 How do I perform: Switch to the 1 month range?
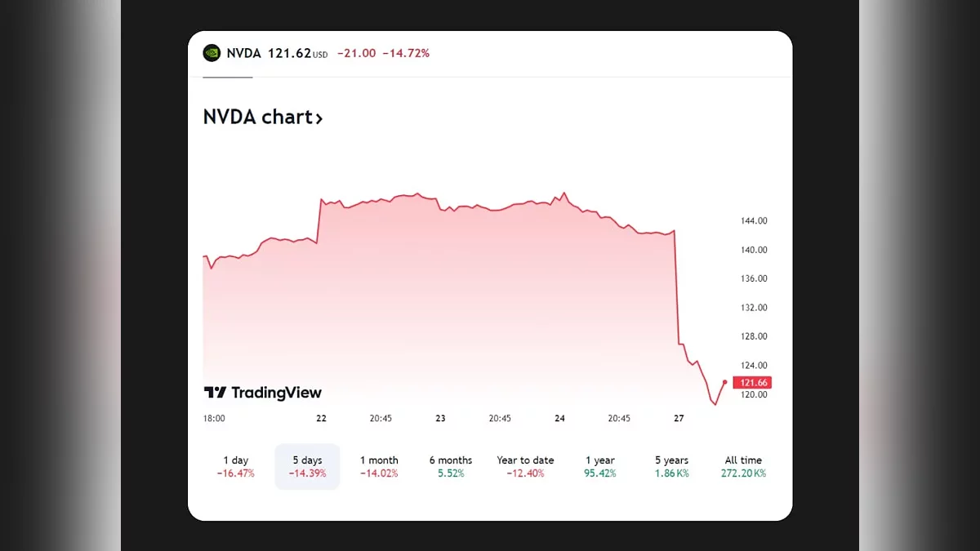tap(379, 466)
